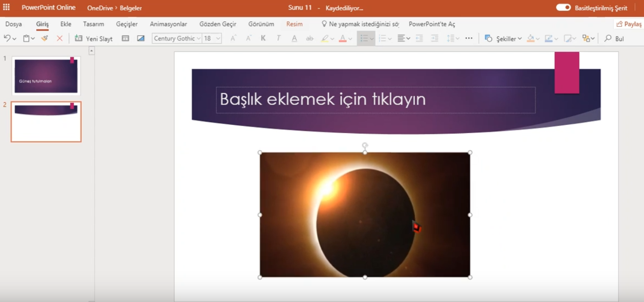Switch to the Animasyonlar tab

pos(168,24)
